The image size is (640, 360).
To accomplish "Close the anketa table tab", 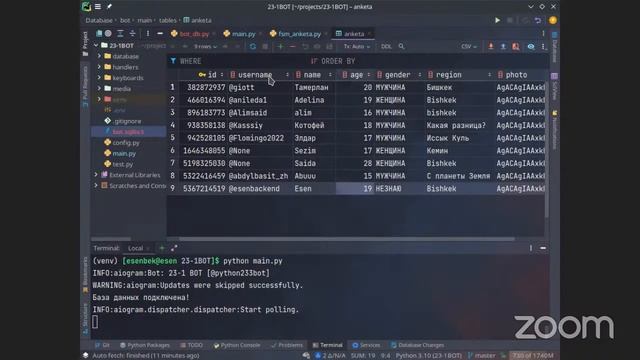I will pos(369,34).
